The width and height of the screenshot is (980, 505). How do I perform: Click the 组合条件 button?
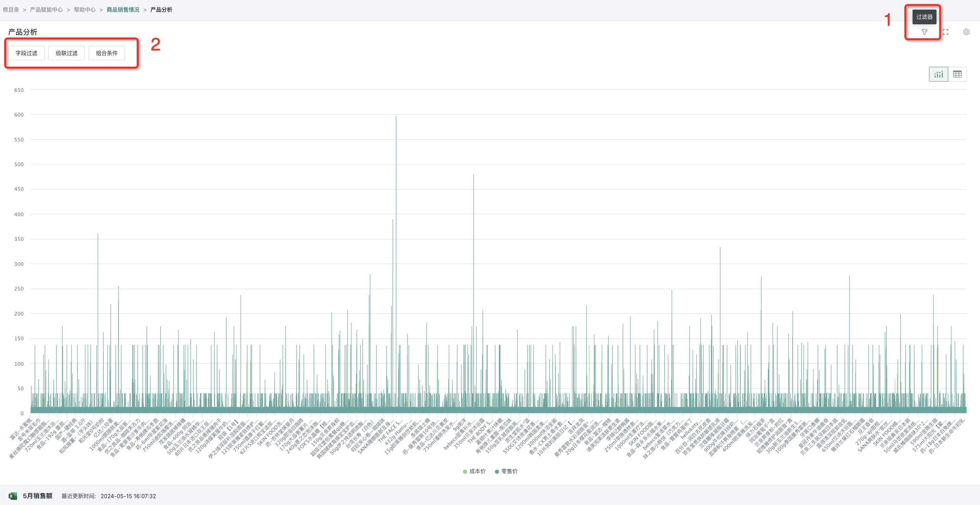tap(106, 53)
